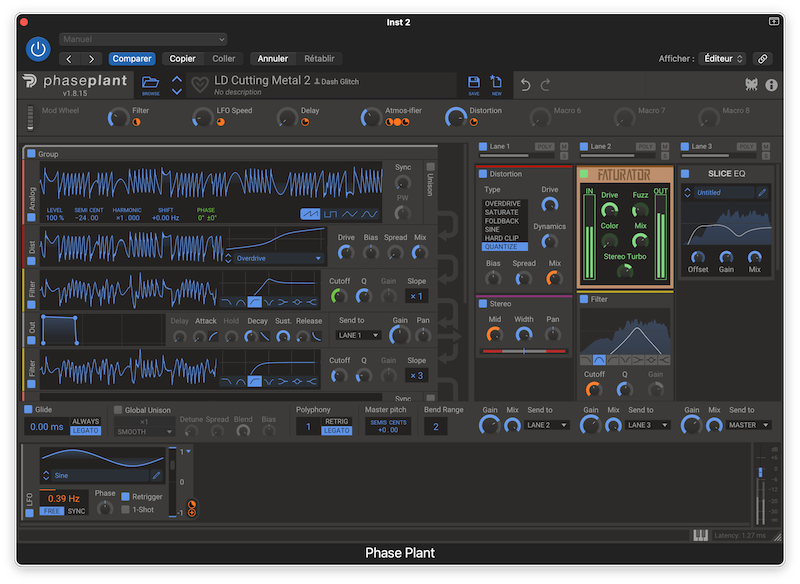
Task: Open the SMOOTH unison mode dropdown
Action: (x=144, y=431)
